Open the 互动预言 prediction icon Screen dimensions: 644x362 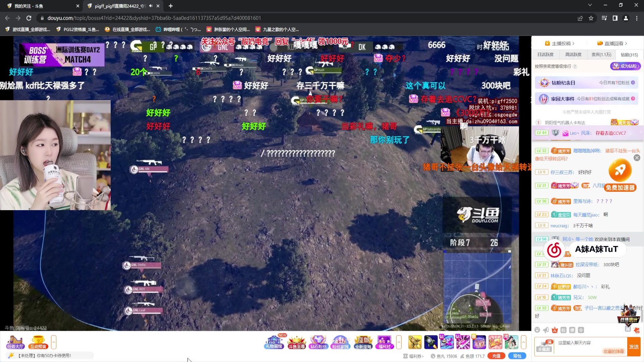click(38, 342)
